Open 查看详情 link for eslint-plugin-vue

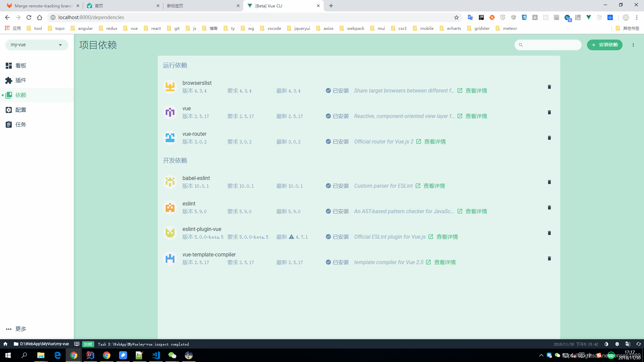click(443, 237)
